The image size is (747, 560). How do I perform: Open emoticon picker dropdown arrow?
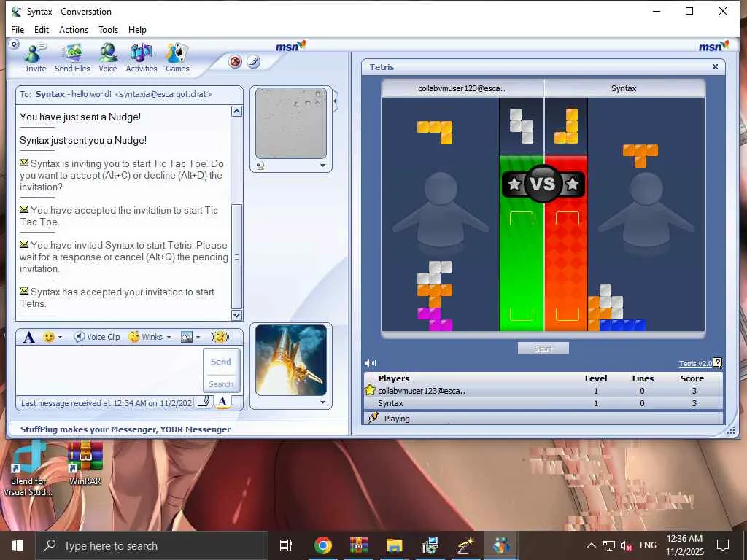click(60, 337)
